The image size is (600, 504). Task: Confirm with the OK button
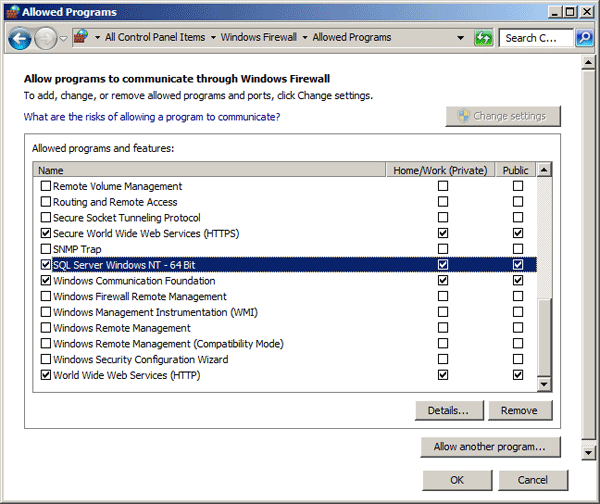pos(457,480)
